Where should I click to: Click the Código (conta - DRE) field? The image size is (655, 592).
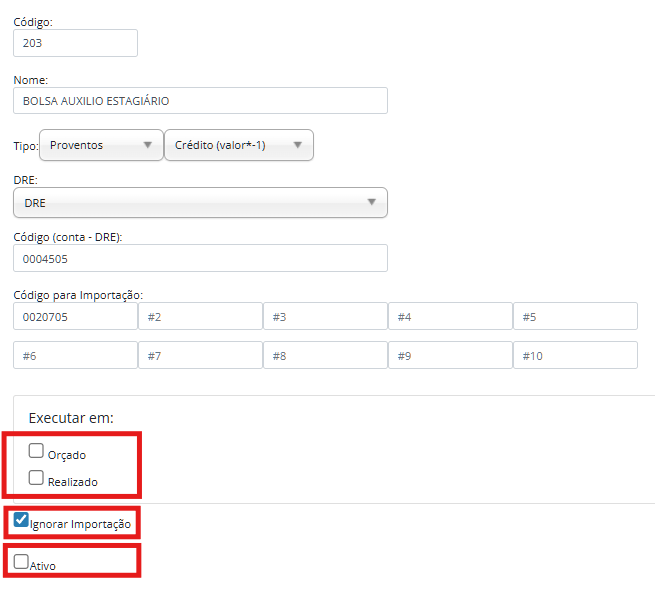click(200, 258)
